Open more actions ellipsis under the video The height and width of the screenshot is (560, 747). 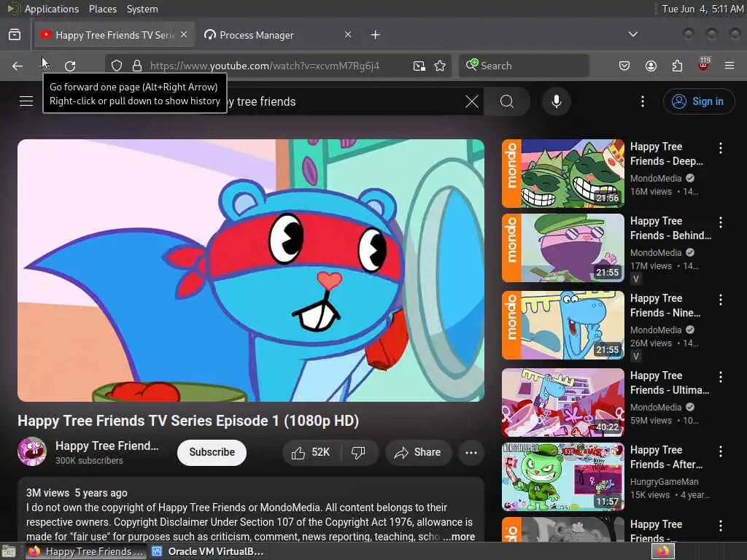(x=471, y=452)
